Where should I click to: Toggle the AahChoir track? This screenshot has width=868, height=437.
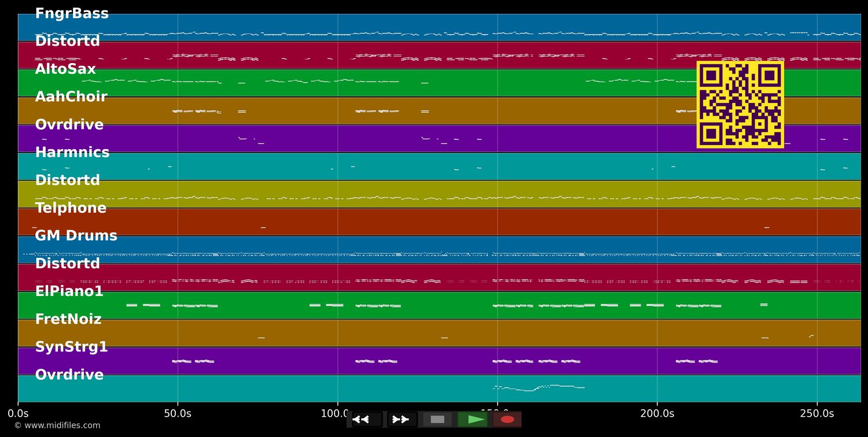pos(71,96)
